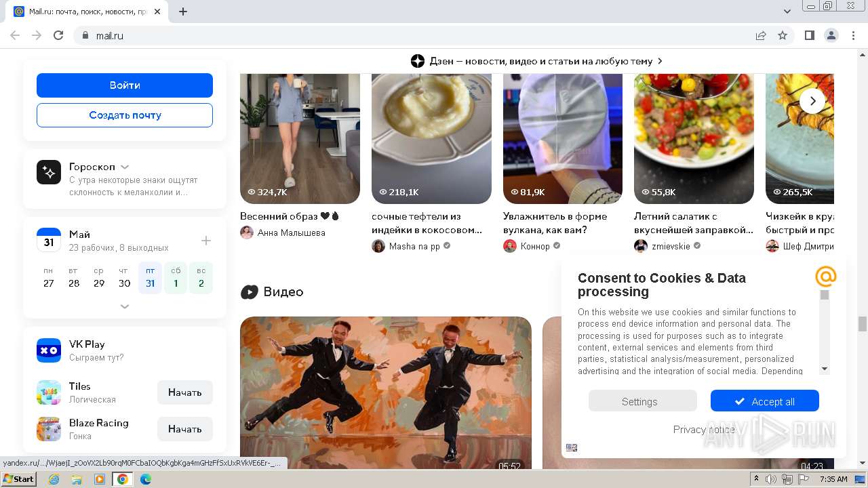Click the small icon at consent box bottom-left

click(572, 447)
